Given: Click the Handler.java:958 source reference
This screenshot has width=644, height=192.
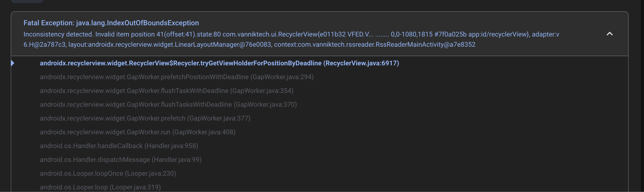Looking at the screenshot, I should tap(171, 146).
